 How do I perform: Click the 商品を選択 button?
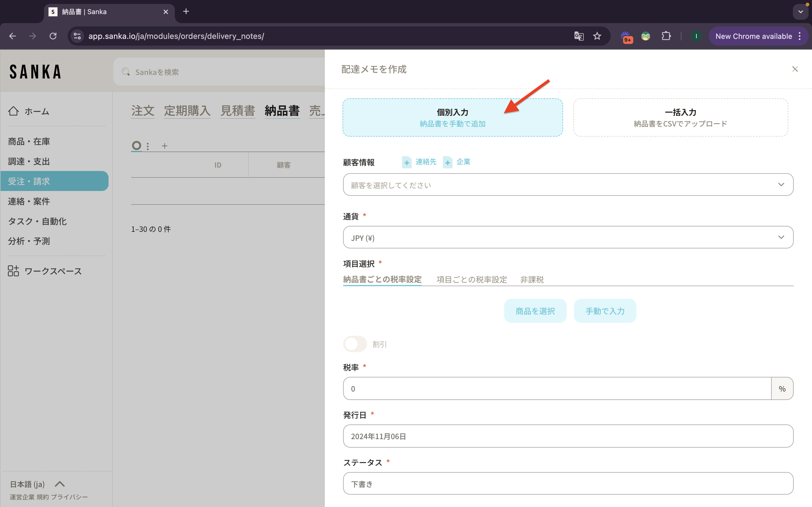[535, 311]
